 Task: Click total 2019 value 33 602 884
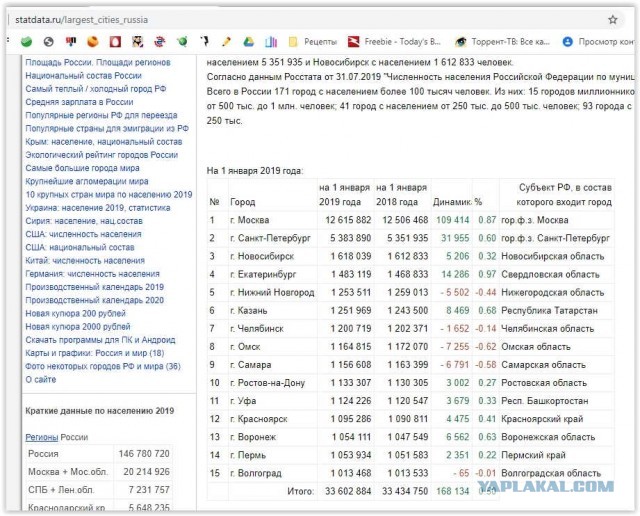pyautogui.click(x=348, y=491)
